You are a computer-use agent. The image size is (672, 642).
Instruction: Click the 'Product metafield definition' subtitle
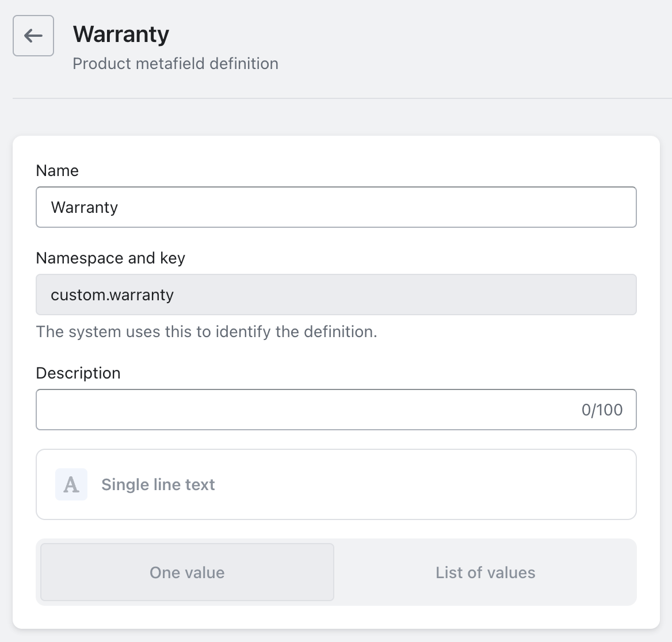point(175,63)
